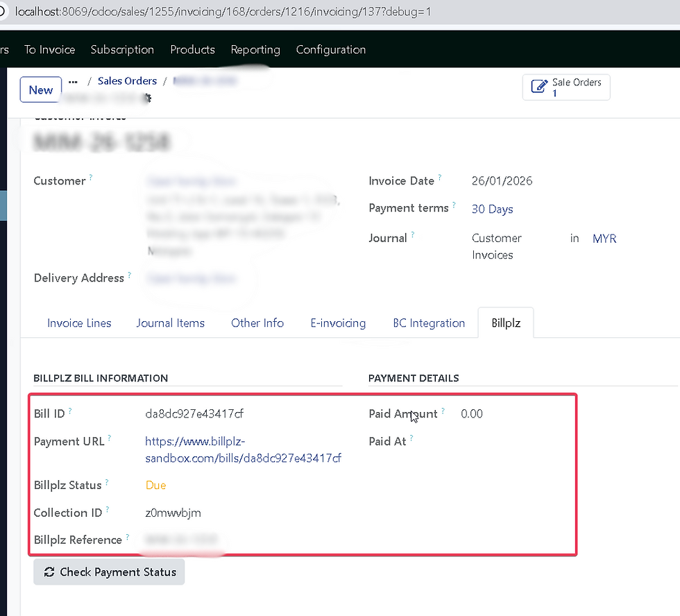Open the Reporting menu

coord(255,49)
